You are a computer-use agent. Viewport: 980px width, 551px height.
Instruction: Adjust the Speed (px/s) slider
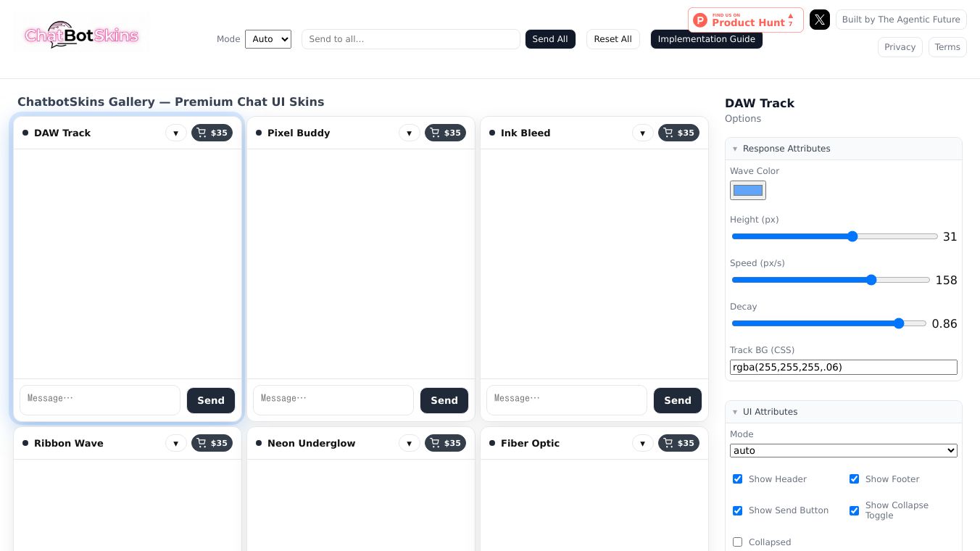click(831, 280)
